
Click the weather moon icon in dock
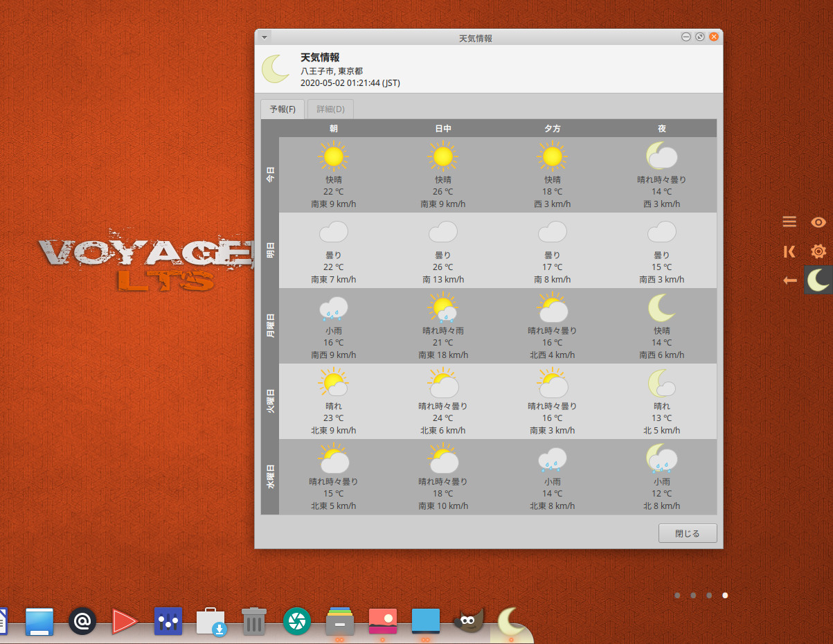pos(511,623)
